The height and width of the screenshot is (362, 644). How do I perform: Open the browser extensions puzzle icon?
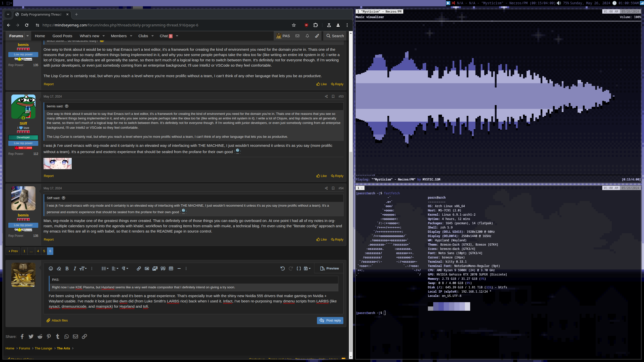(315, 25)
